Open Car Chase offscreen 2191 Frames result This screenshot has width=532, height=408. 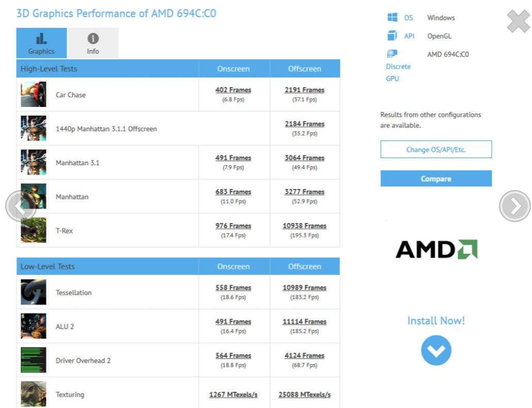pyautogui.click(x=304, y=90)
